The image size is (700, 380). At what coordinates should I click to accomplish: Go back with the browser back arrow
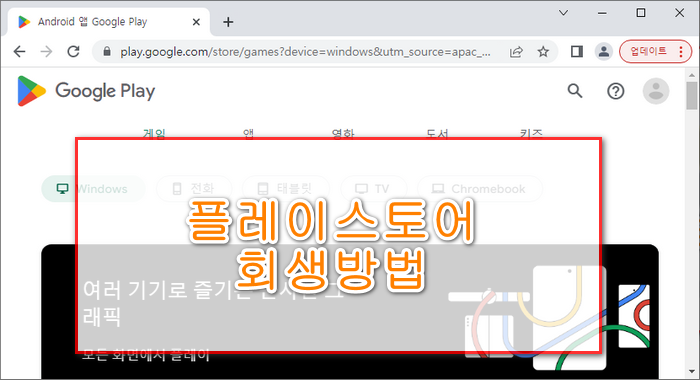[20, 52]
